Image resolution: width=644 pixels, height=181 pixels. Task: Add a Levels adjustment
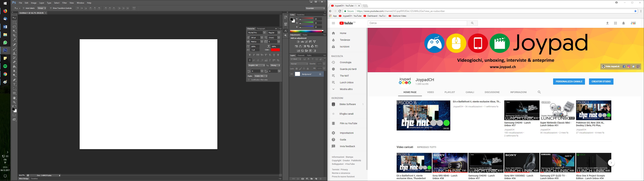[302, 42]
